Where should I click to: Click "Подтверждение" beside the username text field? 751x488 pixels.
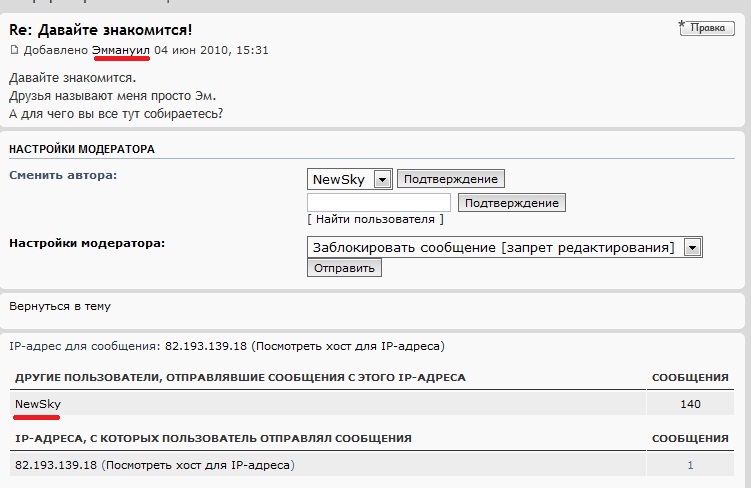pyautogui.click(x=512, y=202)
